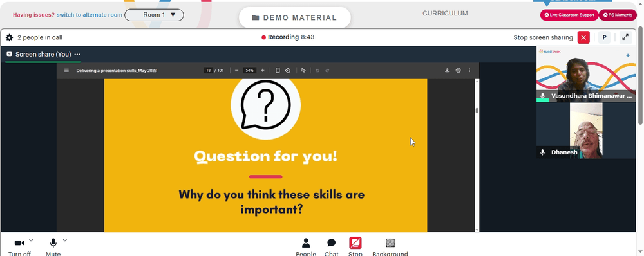This screenshot has width=644, height=256.
Task: Open the People panel
Action: coord(306,248)
